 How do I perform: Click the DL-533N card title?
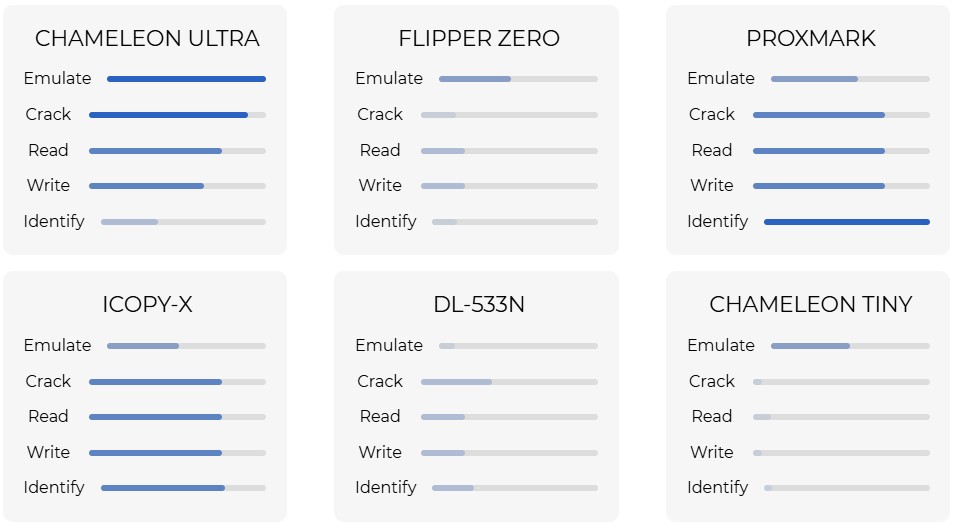click(479, 305)
